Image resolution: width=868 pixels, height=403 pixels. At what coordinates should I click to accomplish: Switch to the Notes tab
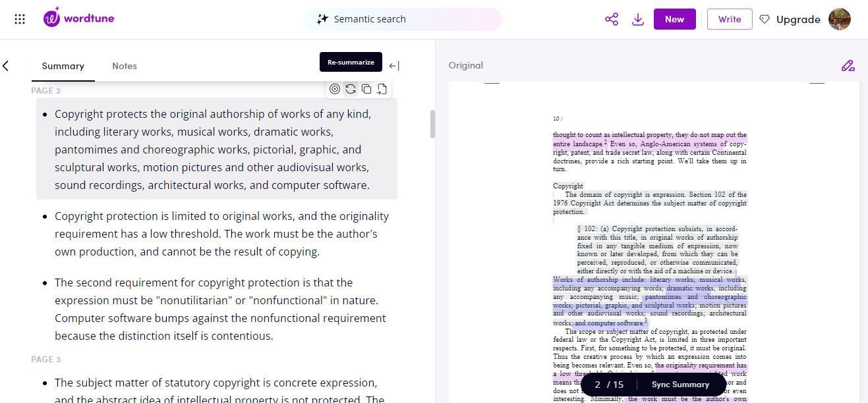(125, 66)
